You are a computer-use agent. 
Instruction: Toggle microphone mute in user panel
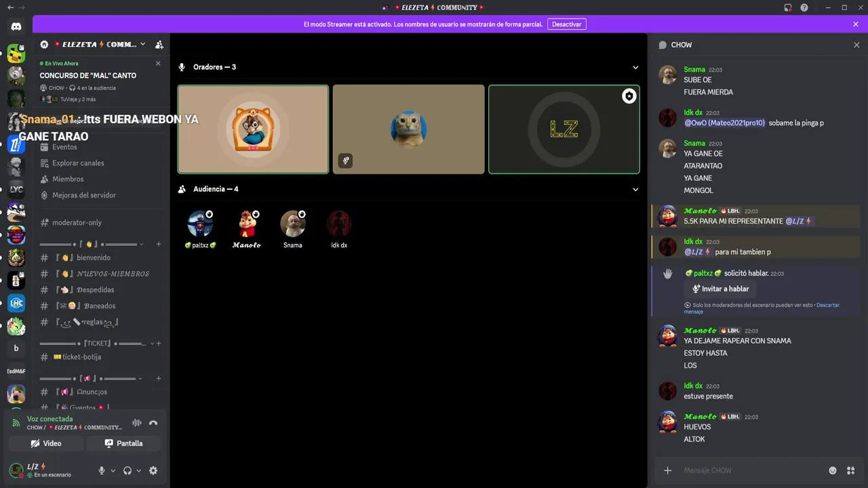[102, 470]
